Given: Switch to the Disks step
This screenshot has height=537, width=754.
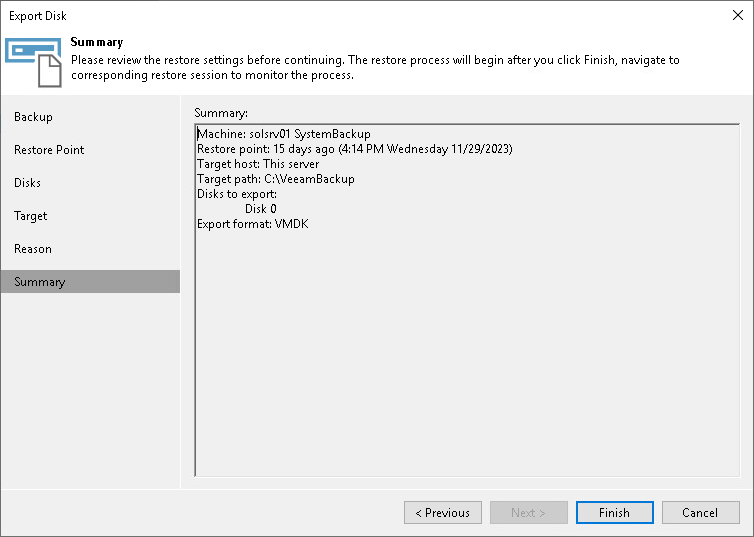Looking at the screenshot, I should (27, 183).
